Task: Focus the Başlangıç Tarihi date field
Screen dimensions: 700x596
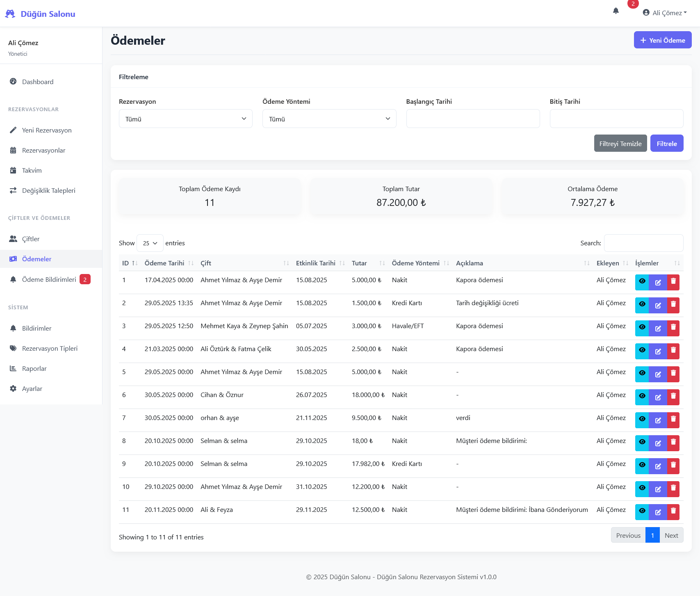Action: click(472, 119)
